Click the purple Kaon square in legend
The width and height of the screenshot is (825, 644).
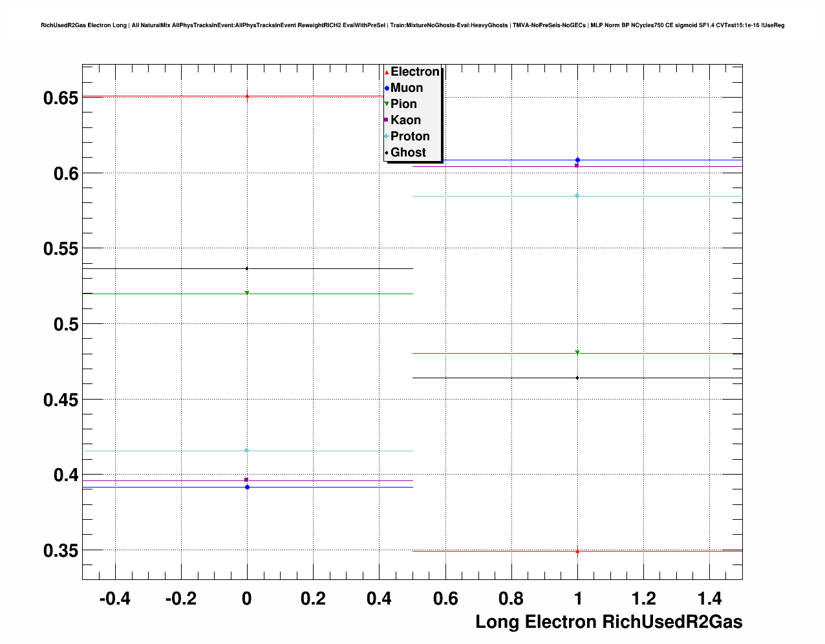[387, 120]
